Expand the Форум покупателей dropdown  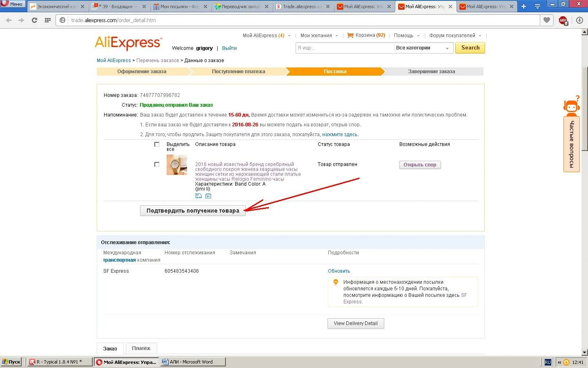click(x=480, y=36)
